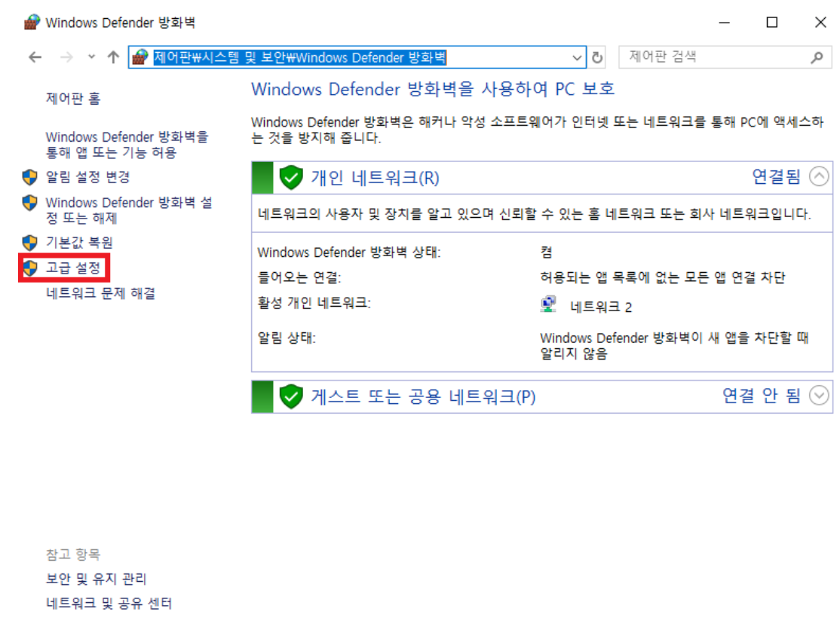Open 알림 설정 변경 link
840x630 pixels.
click(88, 177)
